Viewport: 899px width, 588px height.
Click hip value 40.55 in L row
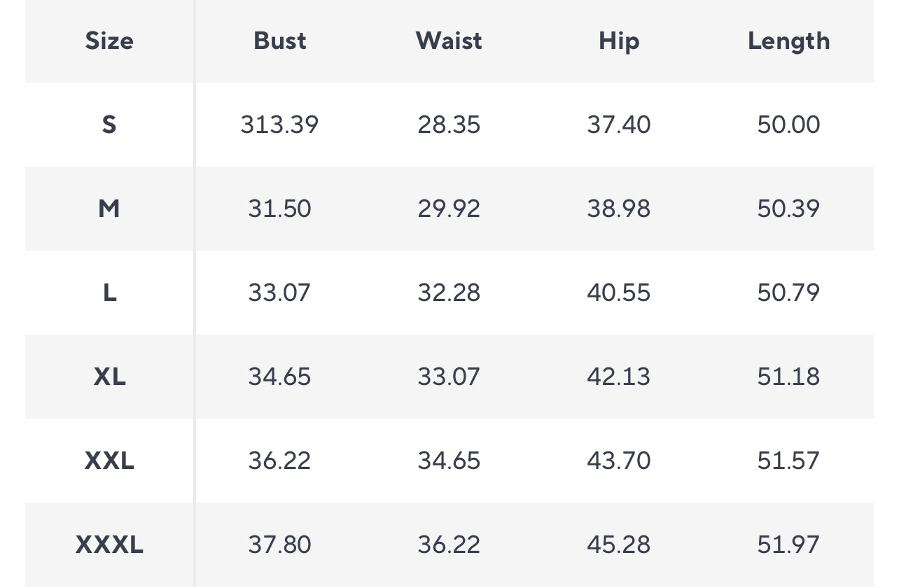tap(619, 293)
